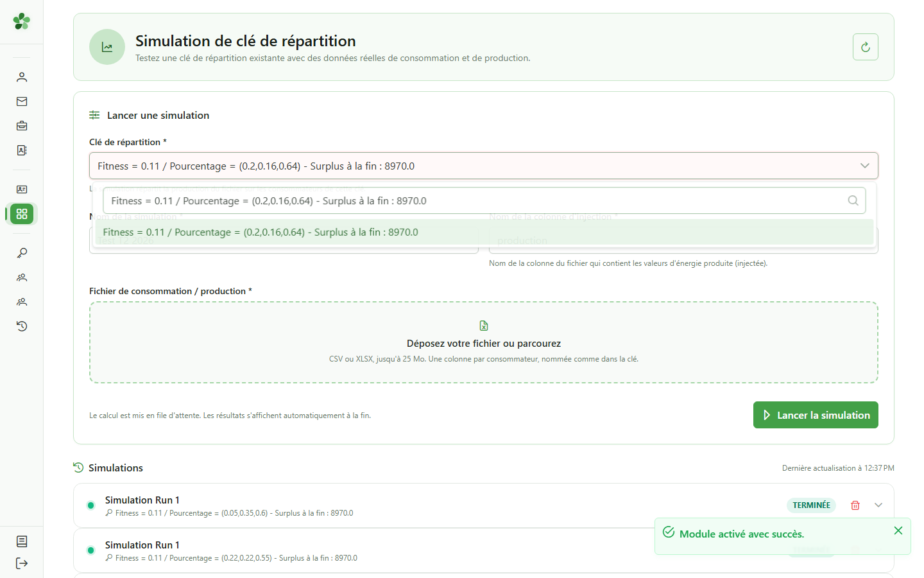Click Lancer la simulation button
924x578 pixels.
816,415
